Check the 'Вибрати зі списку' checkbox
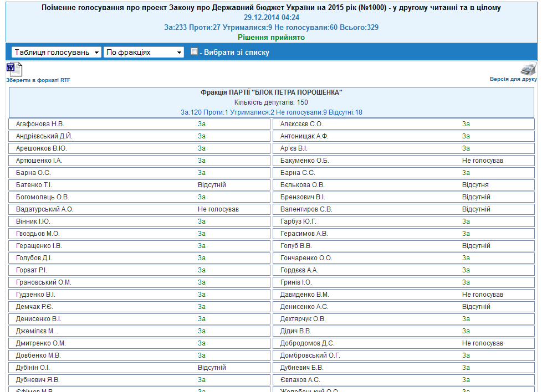Screen dimensions: 542x392 click(194, 51)
